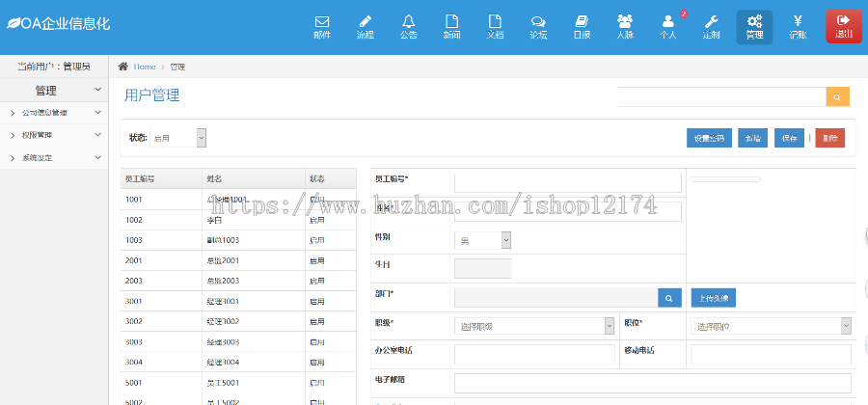Viewport: 868px width, 405px height.
Task: Open the 状态 filter dropdown
Action: (x=177, y=138)
